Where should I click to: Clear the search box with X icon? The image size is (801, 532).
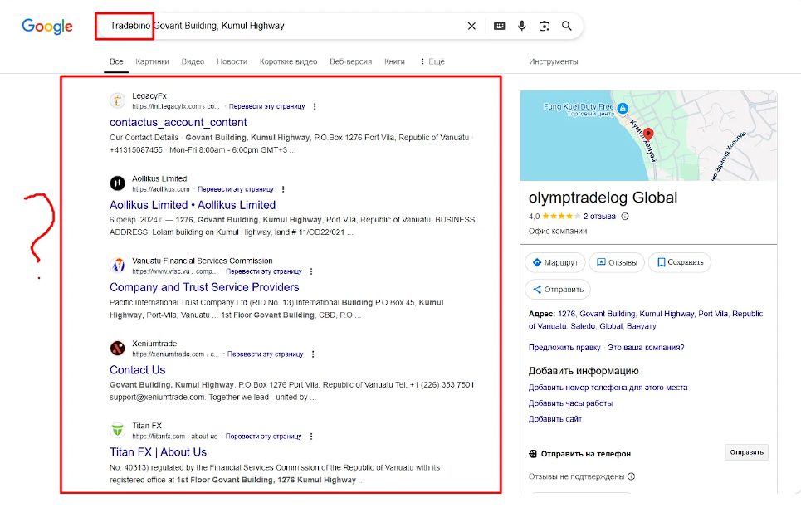(471, 26)
